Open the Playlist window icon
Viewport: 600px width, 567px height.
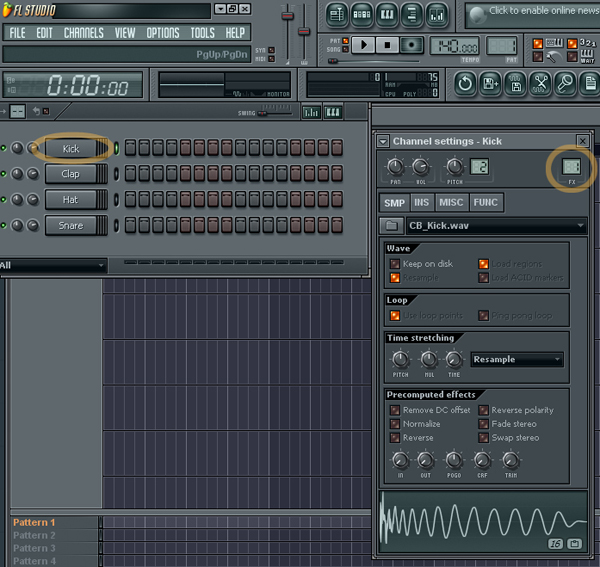click(x=336, y=15)
